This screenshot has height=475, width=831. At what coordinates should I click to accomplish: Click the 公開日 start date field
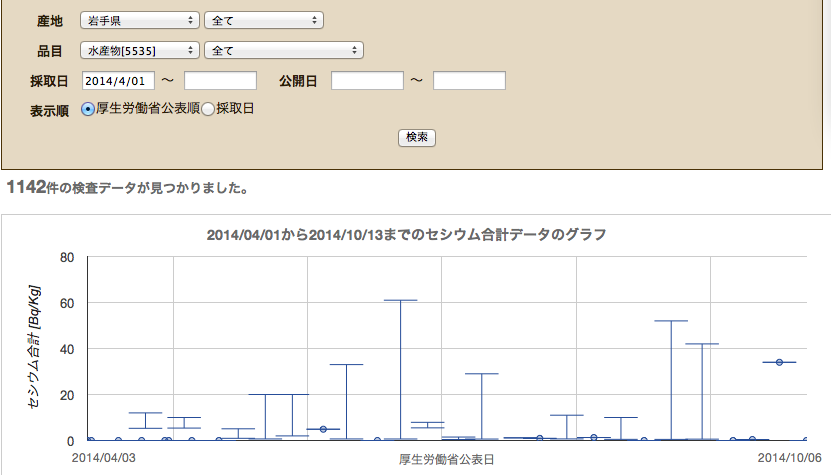(367, 80)
